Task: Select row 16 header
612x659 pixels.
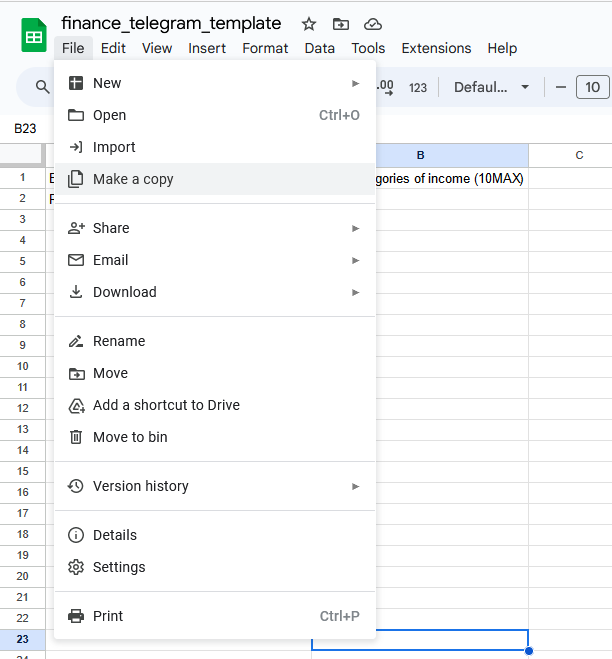Action: tap(23, 492)
